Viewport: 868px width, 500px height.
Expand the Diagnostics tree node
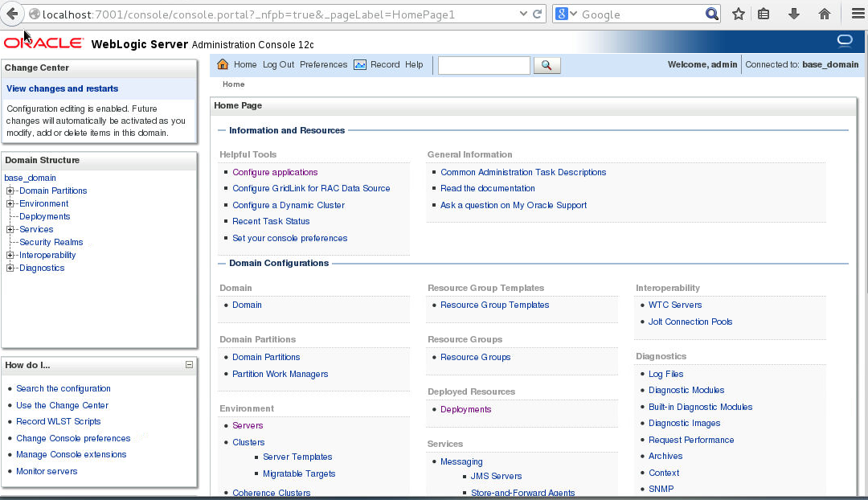pyautogui.click(x=10, y=268)
